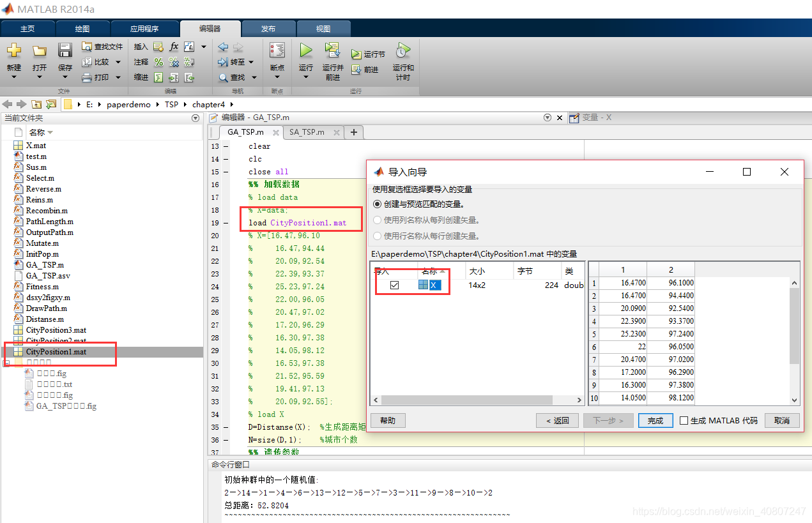Screen dimensions: 812x523
Task: Click the blue navigate back arrow in ribbon
Action: (x=223, y=47)
